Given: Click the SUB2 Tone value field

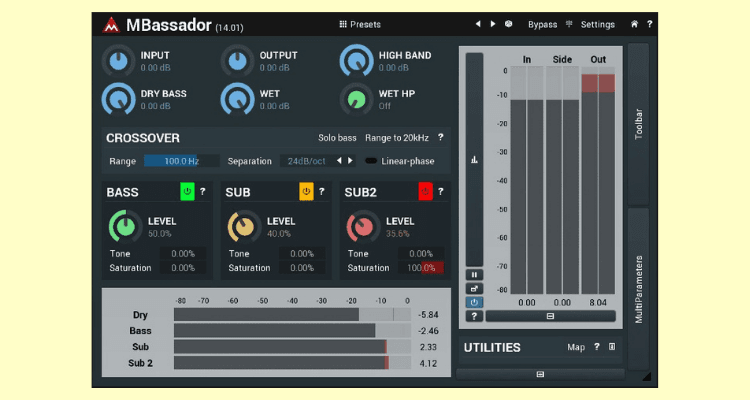Looking at the screenshot, I should [x=421, y=254].
